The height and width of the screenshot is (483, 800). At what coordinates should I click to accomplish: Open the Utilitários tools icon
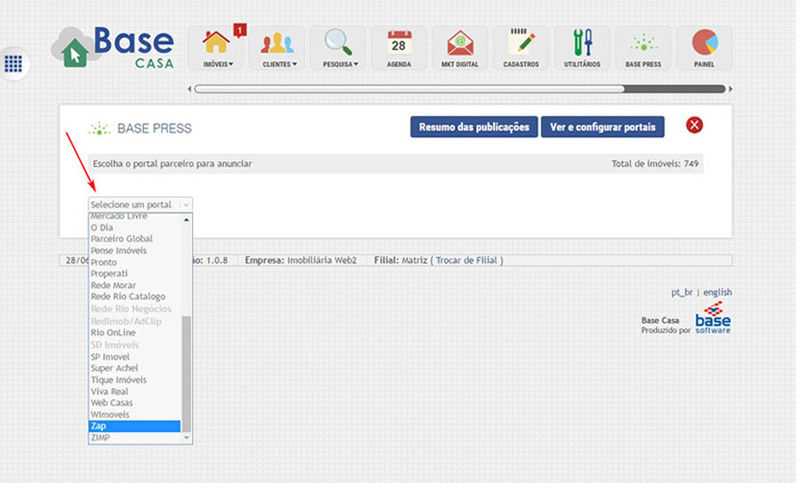tap(582, 46)
